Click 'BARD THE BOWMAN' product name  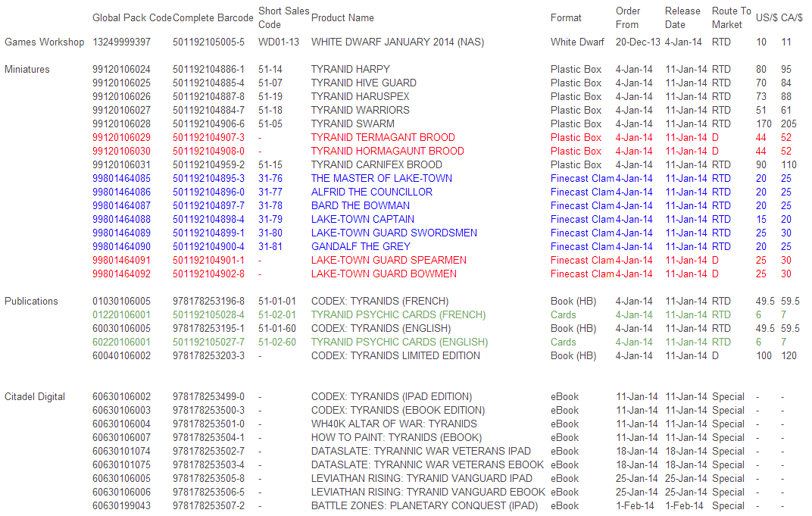(361, 205)
